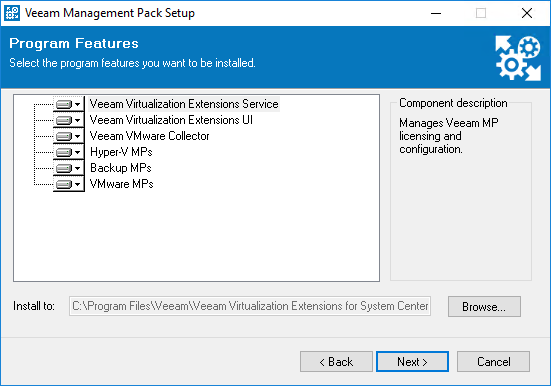The height and width of the screenshot is (386, 551).
Task: Select Hyper-V MPs feature row
Action: tap(121, 152)
